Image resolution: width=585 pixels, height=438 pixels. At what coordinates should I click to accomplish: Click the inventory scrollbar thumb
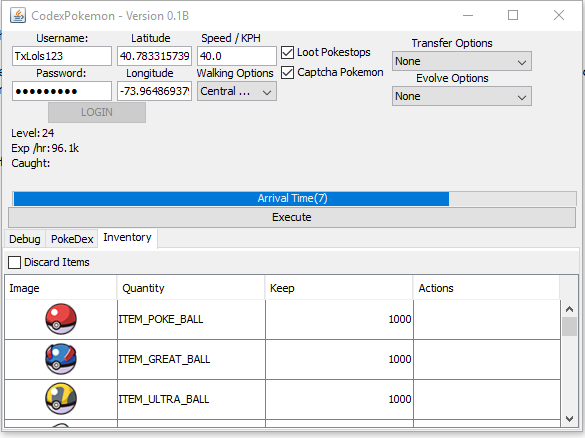pyautogui.click(x=569, y=326)
